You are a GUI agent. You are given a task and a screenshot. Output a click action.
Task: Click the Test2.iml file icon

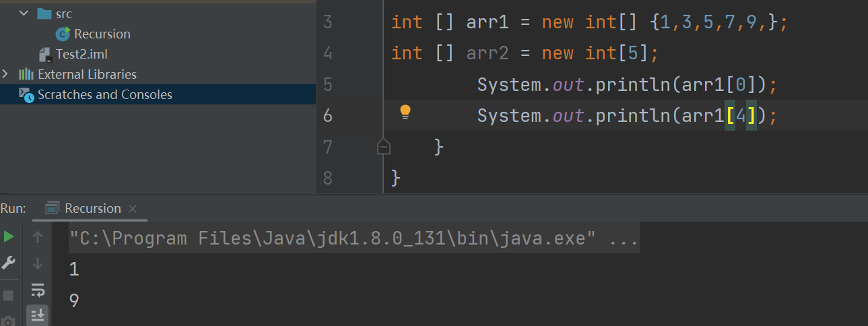45,55
